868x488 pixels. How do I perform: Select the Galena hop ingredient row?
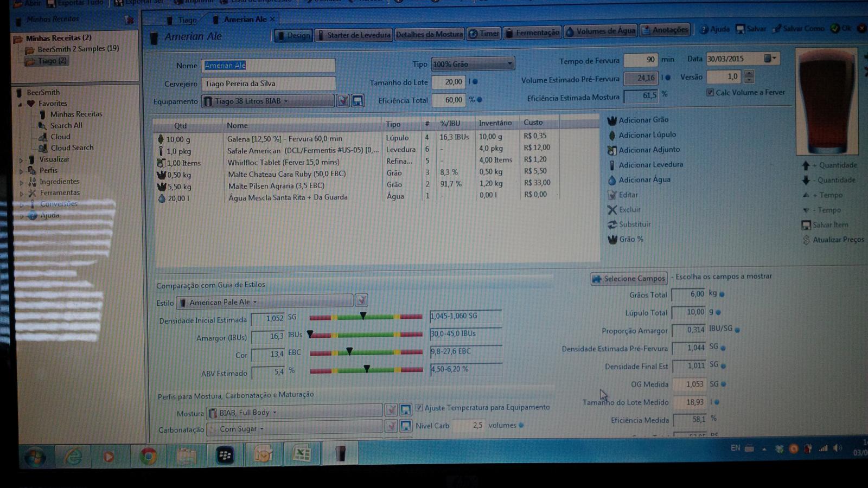pos(357,139)
